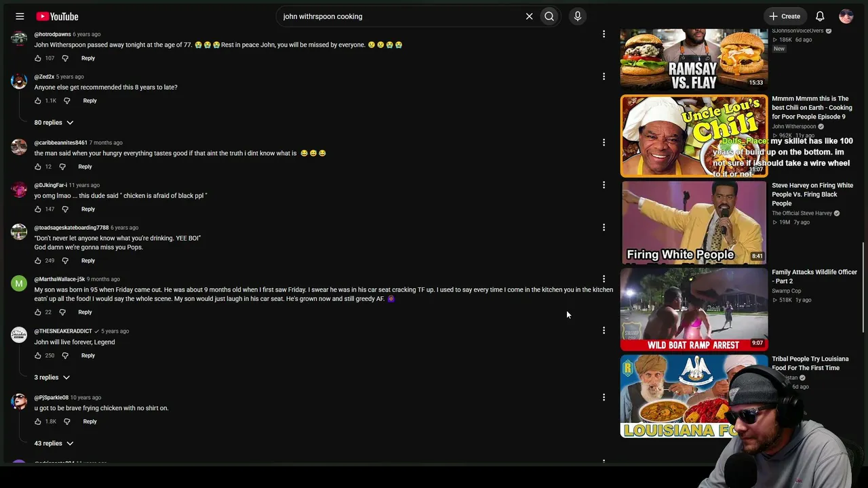Dislike the @THESNEAKERADDICT comment
Image resolution: width=868 pixels, height=488 pixels.
tap(65, 356)
